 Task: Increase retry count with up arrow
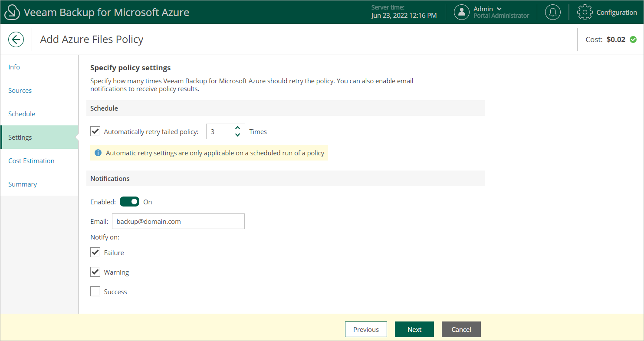pyautogui.click(x=237, y=128)
